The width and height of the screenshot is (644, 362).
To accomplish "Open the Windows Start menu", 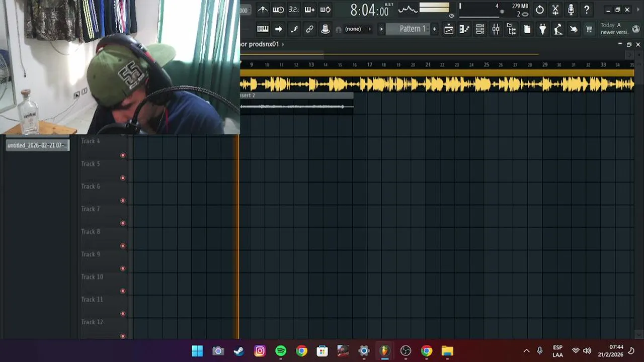I will pyautogui.click(x=197, y=351).
